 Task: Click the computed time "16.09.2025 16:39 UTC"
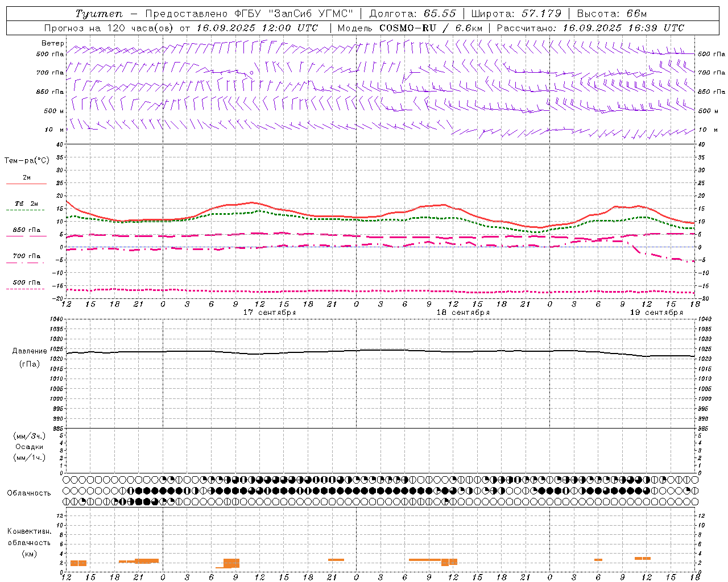tap(623, 28)
